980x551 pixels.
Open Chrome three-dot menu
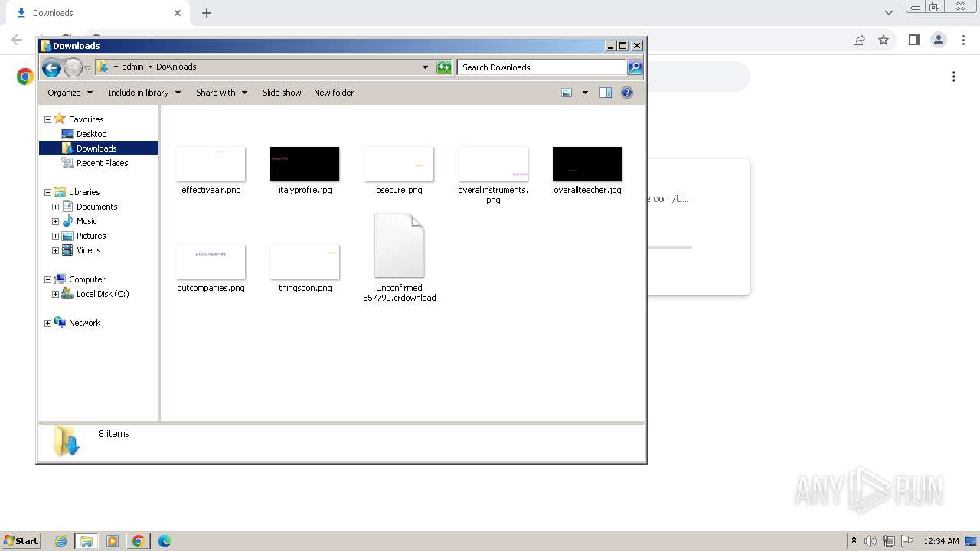coord(962,40)
